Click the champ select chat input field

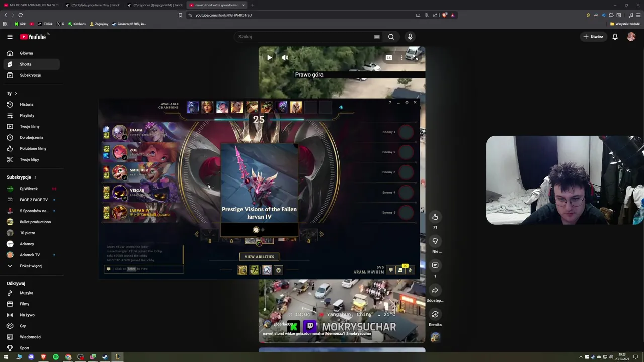[144, 269]
